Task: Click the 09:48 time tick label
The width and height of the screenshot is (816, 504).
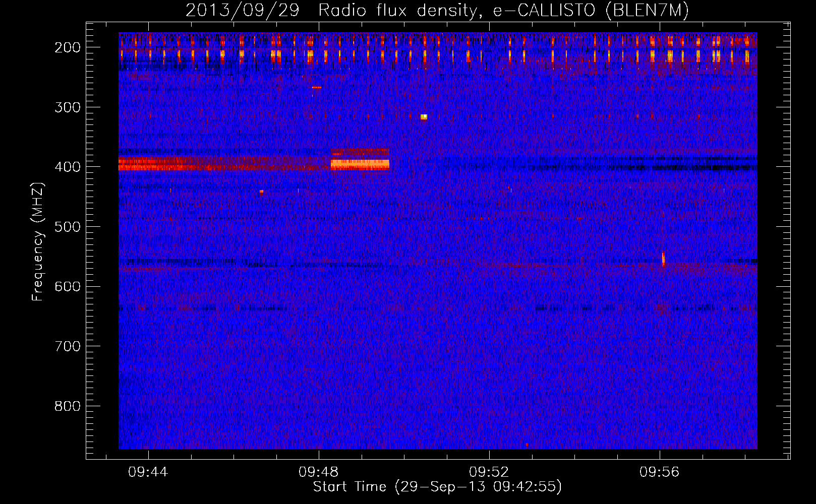Action: point(319,472)
